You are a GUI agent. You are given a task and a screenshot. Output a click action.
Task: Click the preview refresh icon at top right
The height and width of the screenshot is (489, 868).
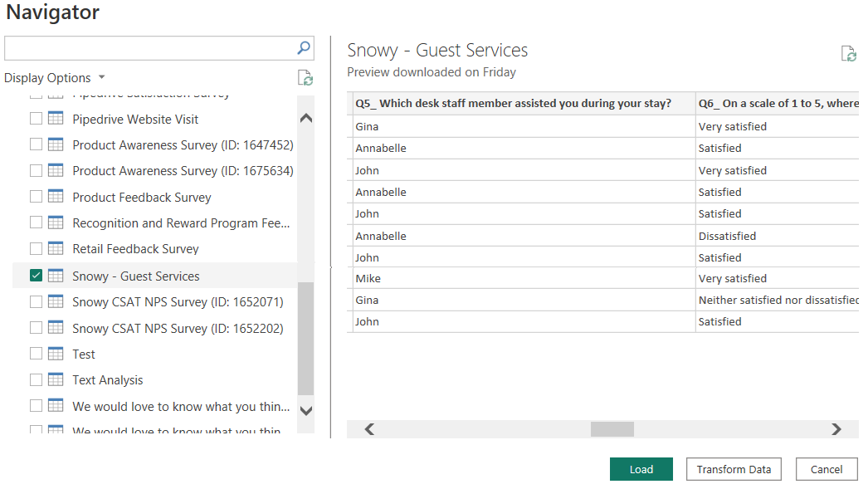pyautogui.click(x=848, y=54)
